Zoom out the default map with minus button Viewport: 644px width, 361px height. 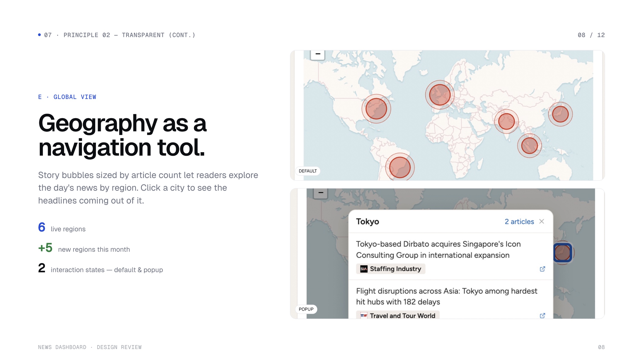point(317,55)
